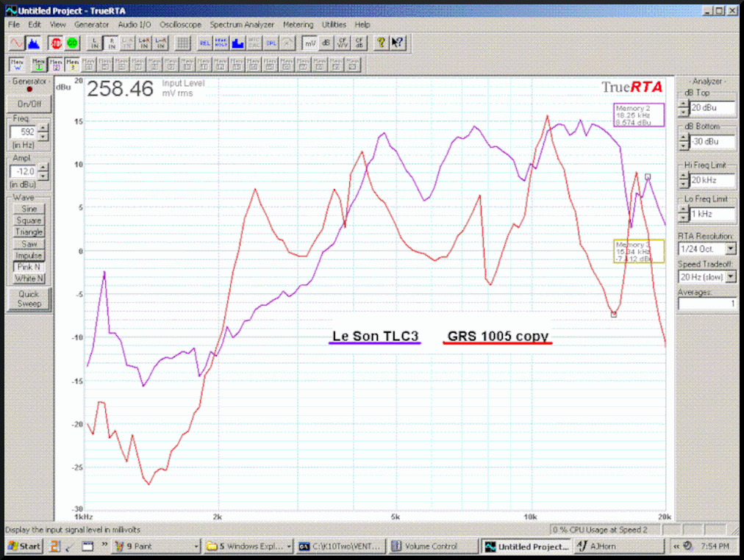Select the Sine waveform
The width and height of the screenshot is (744, 560).
[29, 209]
